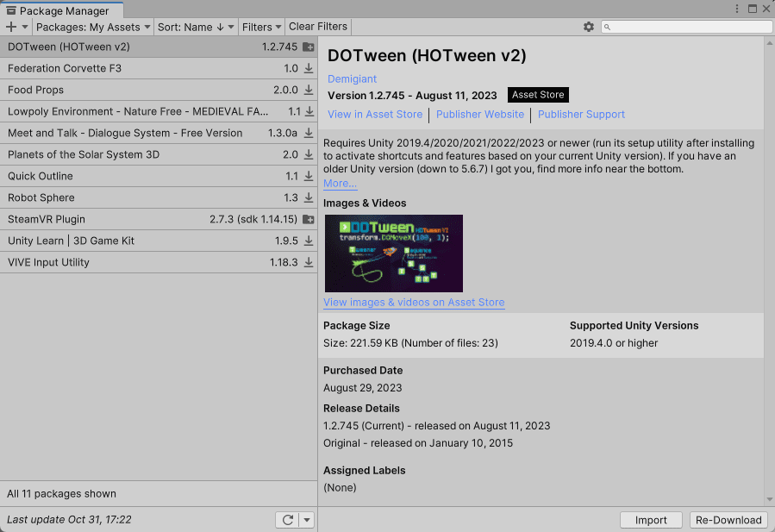Expand the refresh options arrow
This screenshot has height=532, width=775.
pyautogui.click(x=307, y=520)
